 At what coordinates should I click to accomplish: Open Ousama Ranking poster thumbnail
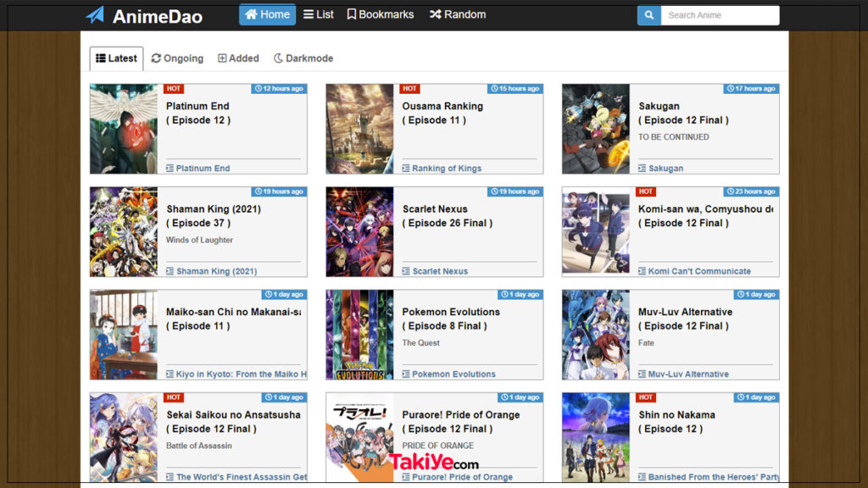pyautogui.click(x=359, y=129)
